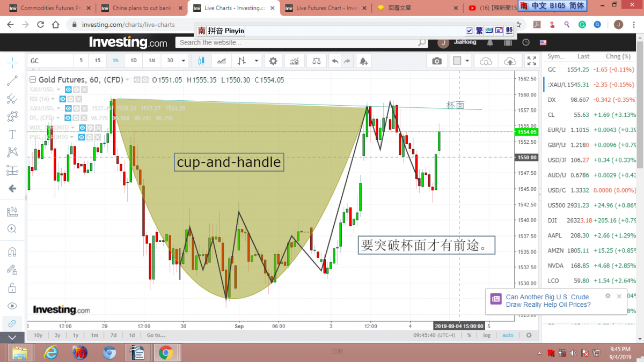Toggle auto scale on chart
Image resolution: width=644 pixels, height=362 pixels.
click(507, 335)
